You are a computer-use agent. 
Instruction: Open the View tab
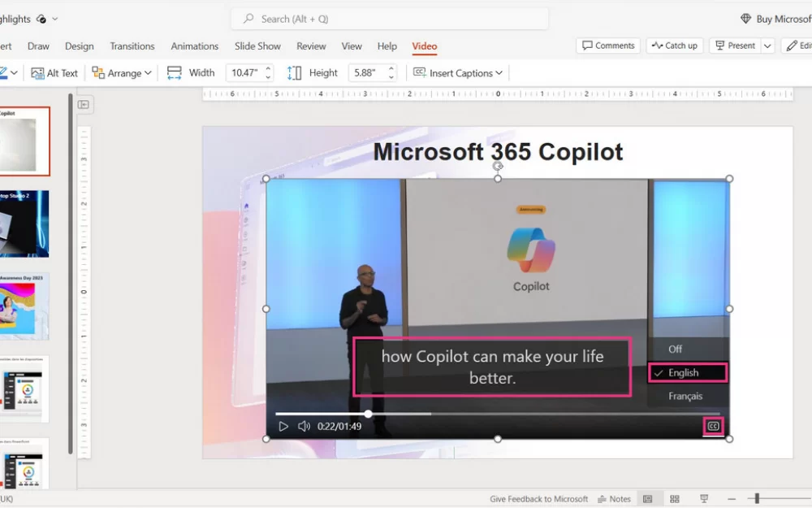(x=352, y=46)
